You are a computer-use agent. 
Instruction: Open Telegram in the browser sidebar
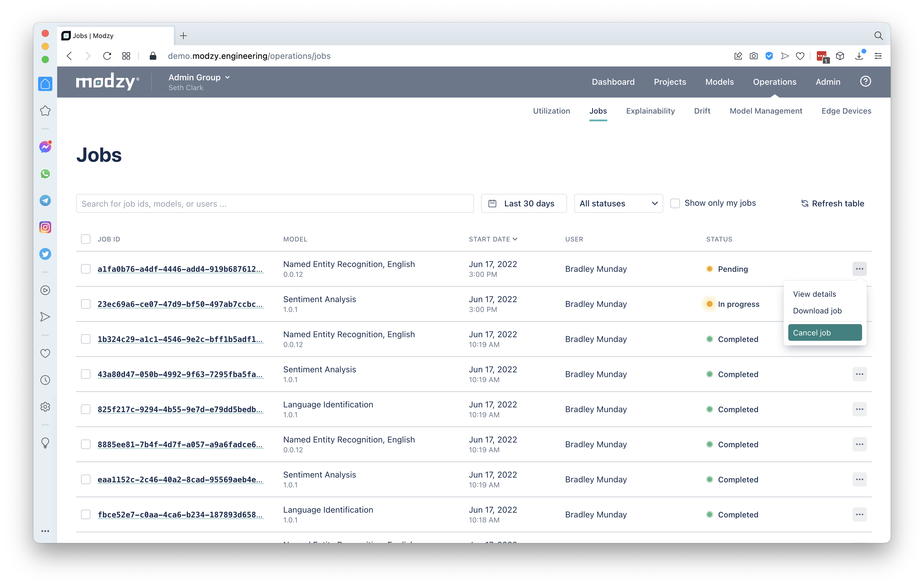(45, 200)
